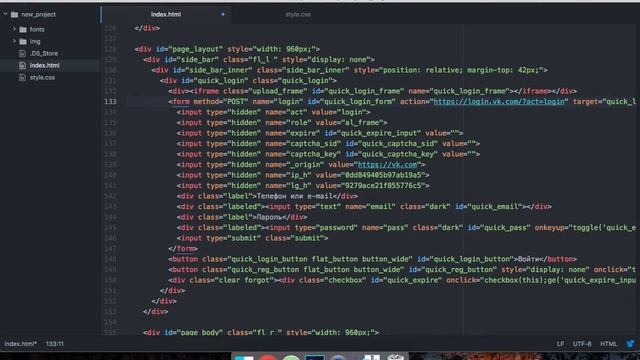The image size is (640, 360).
Task: Click index.html* file name in status bar
Action: [x=20, y=344]
